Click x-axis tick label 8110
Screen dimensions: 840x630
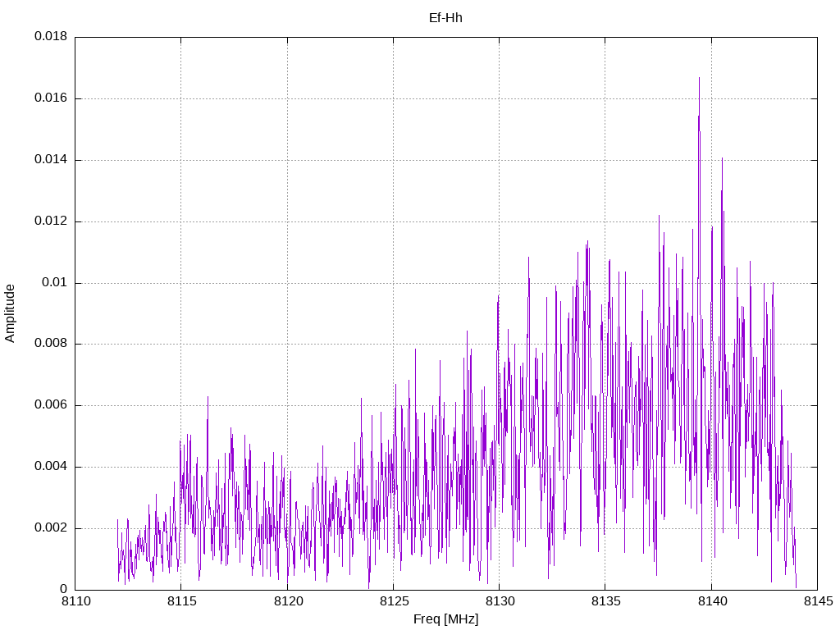pos(76,601)
